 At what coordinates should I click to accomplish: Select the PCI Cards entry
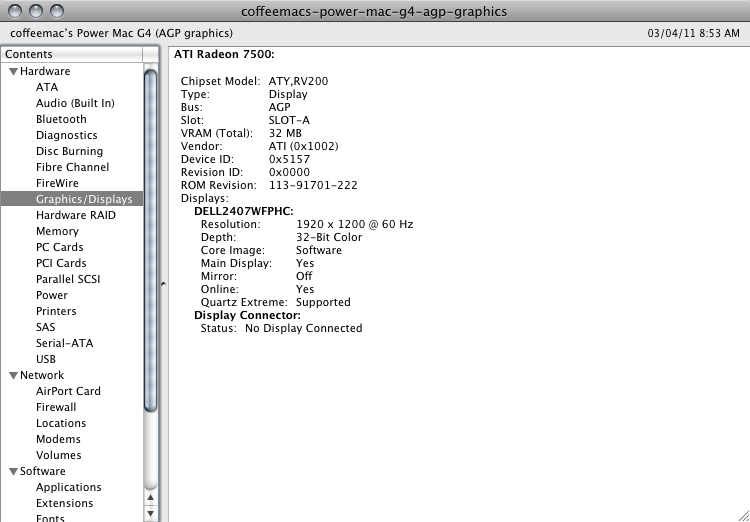pos(61,263)
